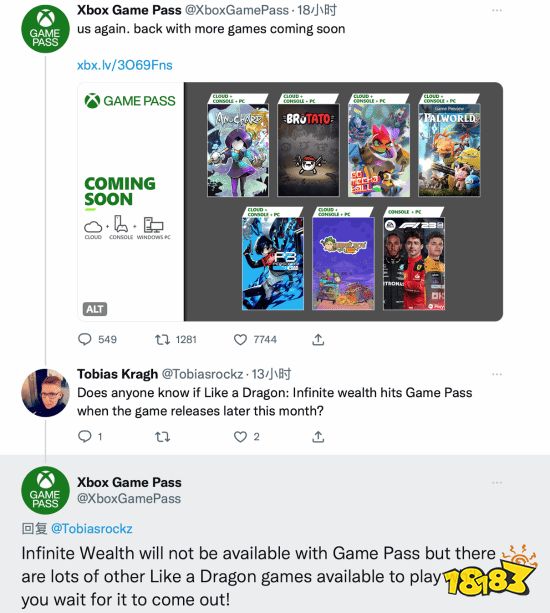The height and width of the screenshot is (613, 550).
Task: Like the Game Pass coming soon tweet
Action: 240,339
